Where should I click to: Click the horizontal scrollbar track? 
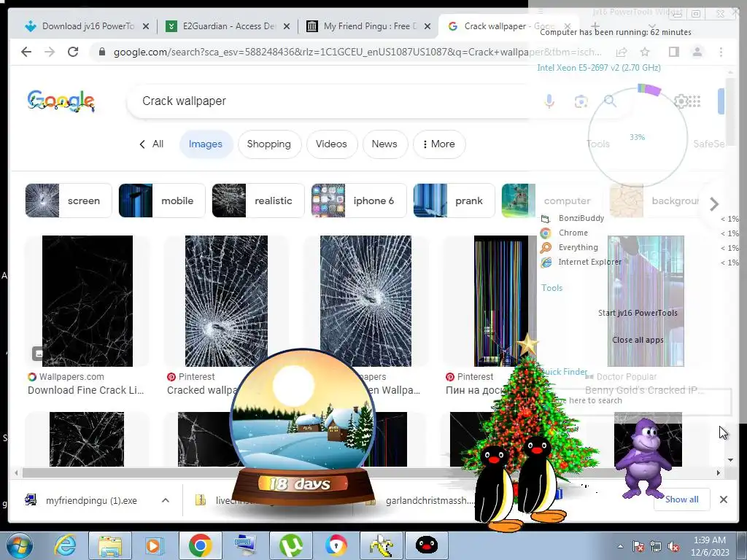[367, 472]
